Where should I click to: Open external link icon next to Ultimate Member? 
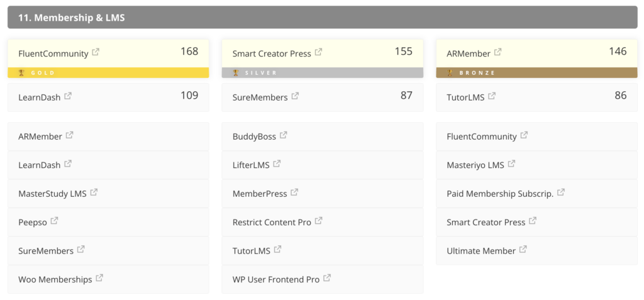(x=523, y=250)
